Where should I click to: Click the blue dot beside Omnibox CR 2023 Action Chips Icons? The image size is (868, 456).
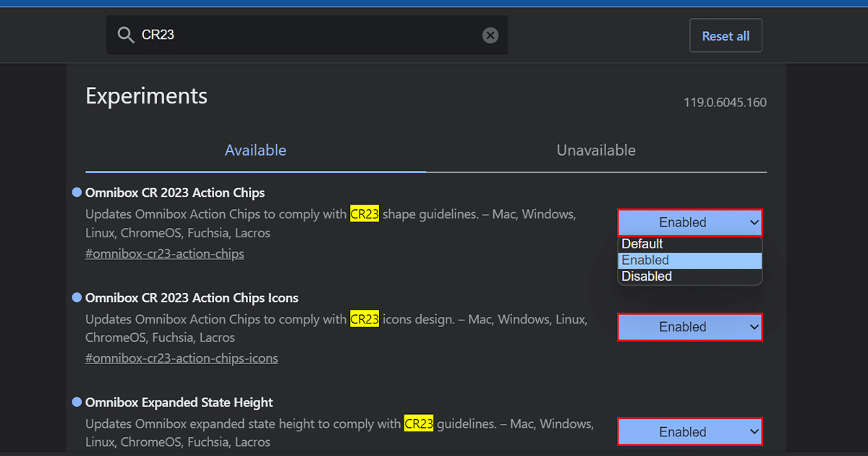[x=76, y=297]
